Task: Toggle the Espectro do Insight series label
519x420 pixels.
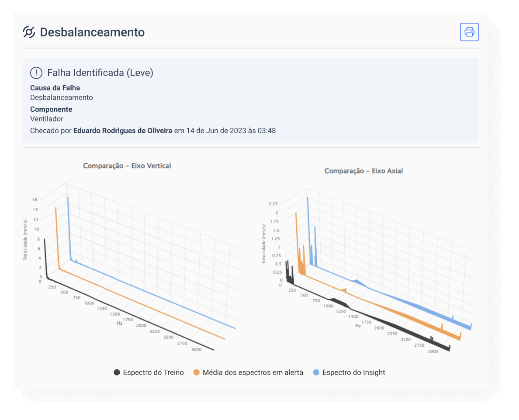Action: (x=353, y=372)
